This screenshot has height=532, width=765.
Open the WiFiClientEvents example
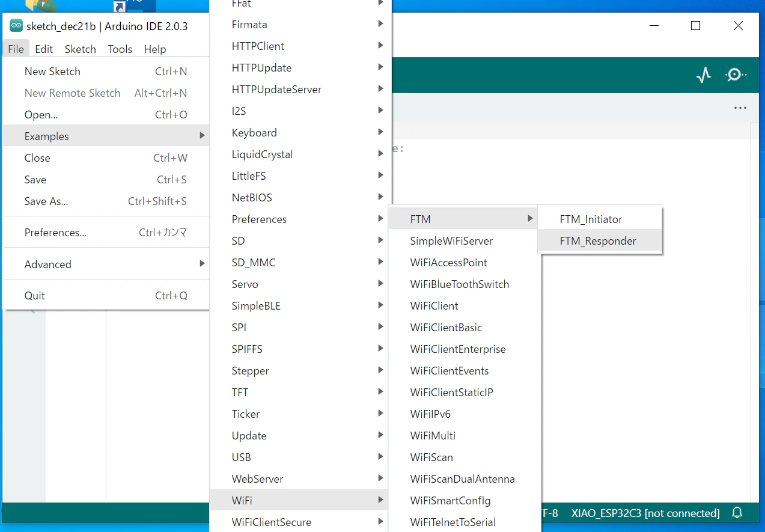(464, 371)
